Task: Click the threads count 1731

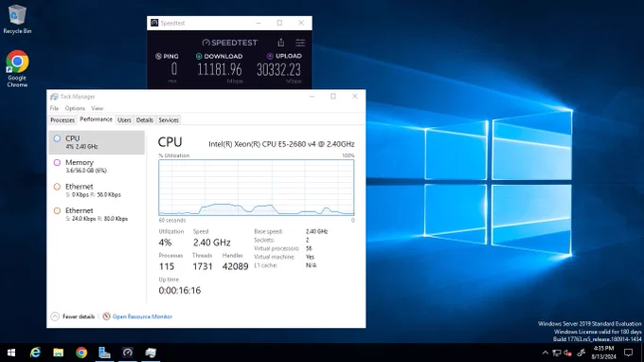Action: tap(203, 266)
